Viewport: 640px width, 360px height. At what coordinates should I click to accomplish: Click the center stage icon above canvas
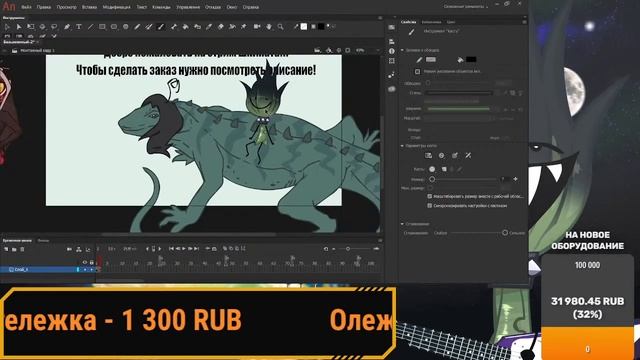click(x=338, y=51)
